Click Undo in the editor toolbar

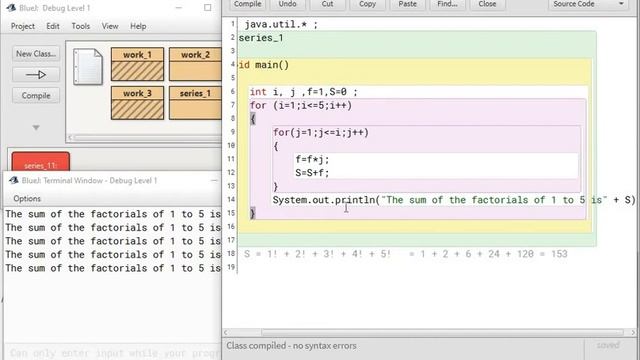[287, 4]
